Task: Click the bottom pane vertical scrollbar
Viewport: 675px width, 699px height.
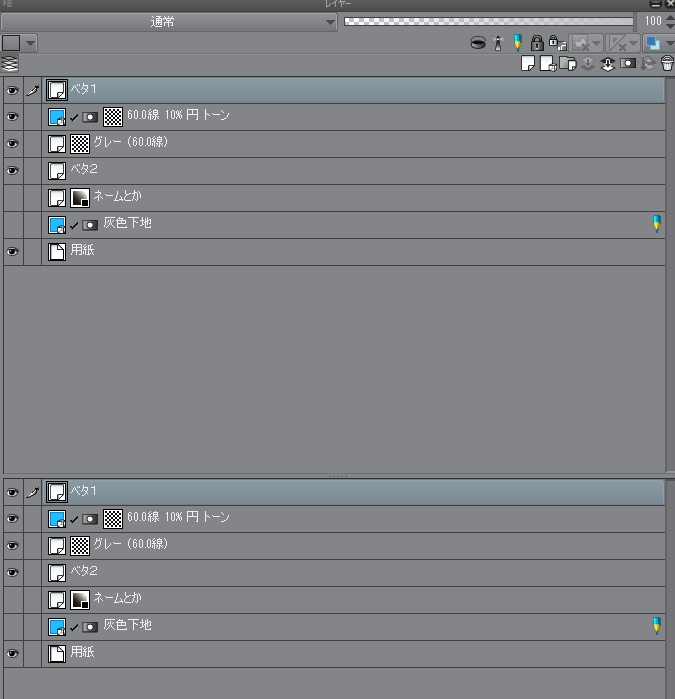Action: (670, 589)
